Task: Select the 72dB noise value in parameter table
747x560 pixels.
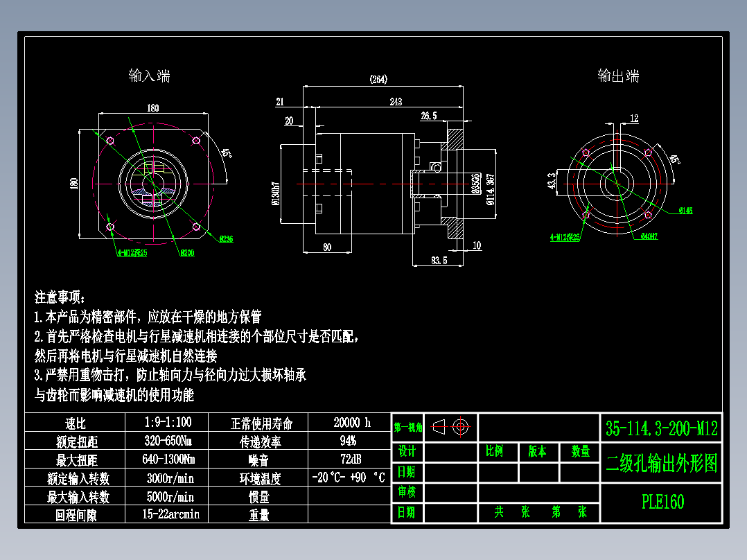Action: [x=350, y=459]
